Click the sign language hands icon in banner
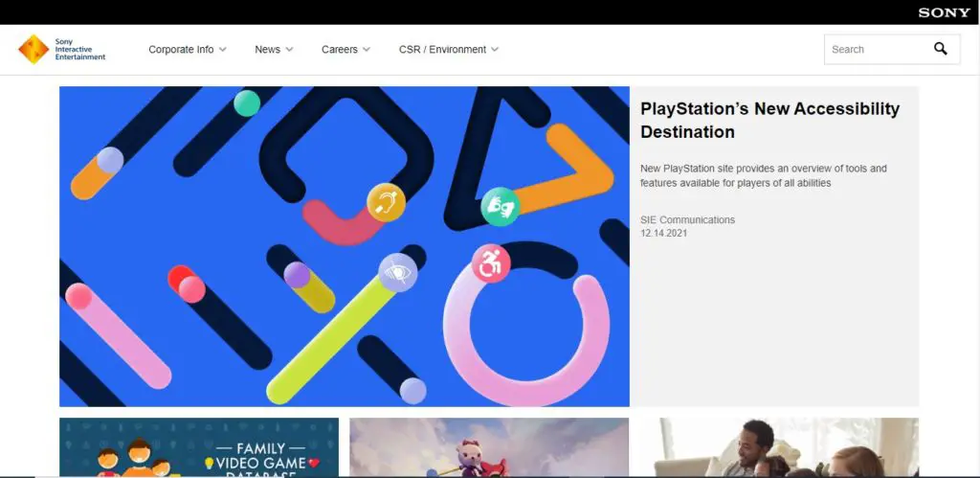 500,207
